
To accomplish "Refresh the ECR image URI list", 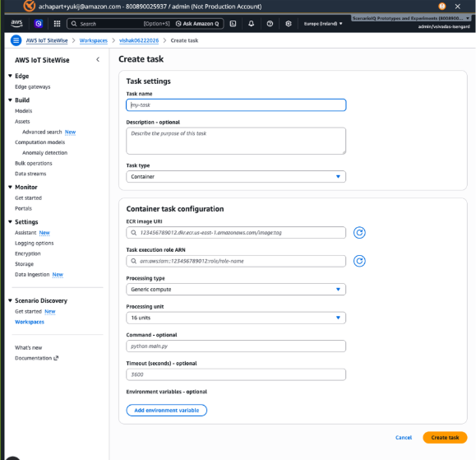I will point(359,233).
